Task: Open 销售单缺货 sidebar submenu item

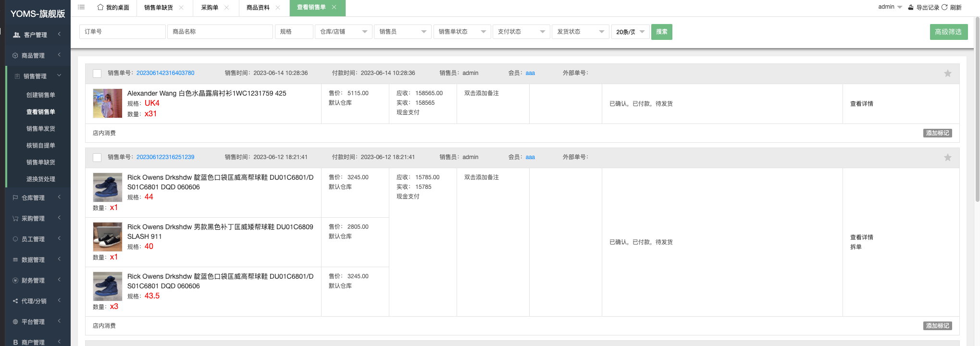Action: (41, 162)
